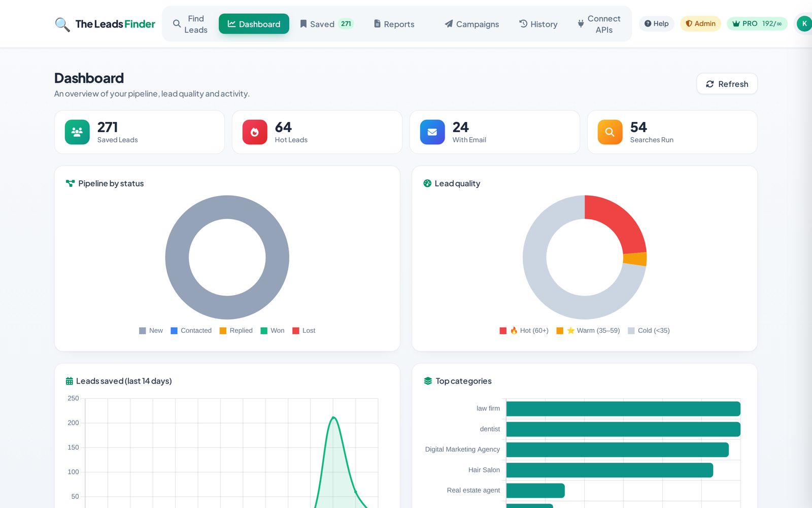Toggle the New legend item in Pipeline chart
812x508 pixels.
[x=151, y=331]
